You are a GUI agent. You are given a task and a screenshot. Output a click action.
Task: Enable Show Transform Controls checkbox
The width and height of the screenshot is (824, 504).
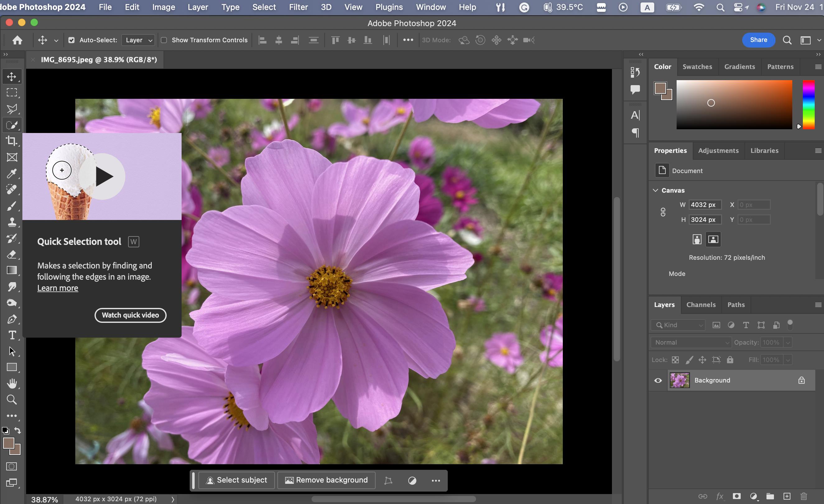[x=164, y=40]
